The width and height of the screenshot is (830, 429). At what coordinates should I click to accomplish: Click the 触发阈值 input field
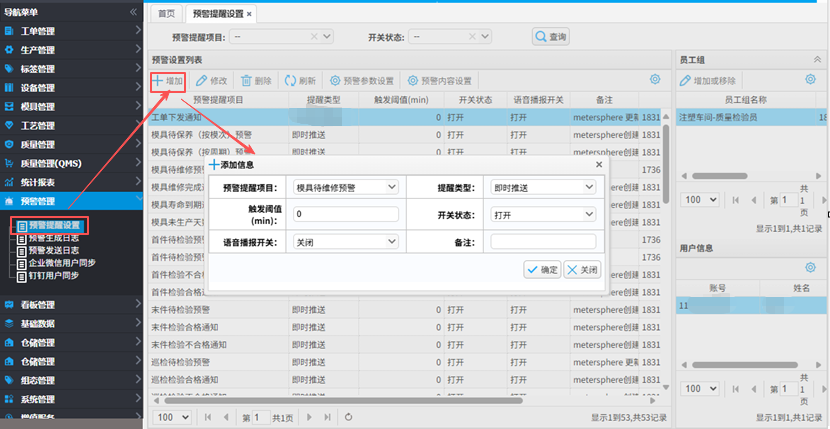tap(345, 214)
